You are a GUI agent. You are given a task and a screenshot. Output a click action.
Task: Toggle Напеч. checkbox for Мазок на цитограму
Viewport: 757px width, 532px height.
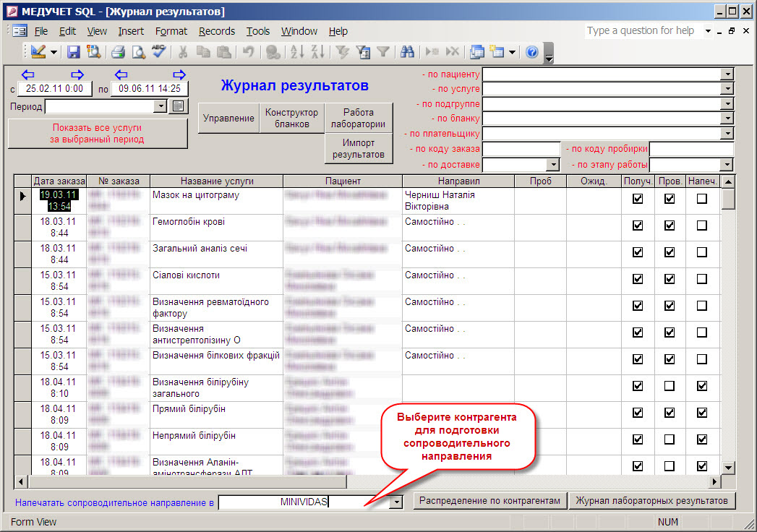(x=702, y=198)
